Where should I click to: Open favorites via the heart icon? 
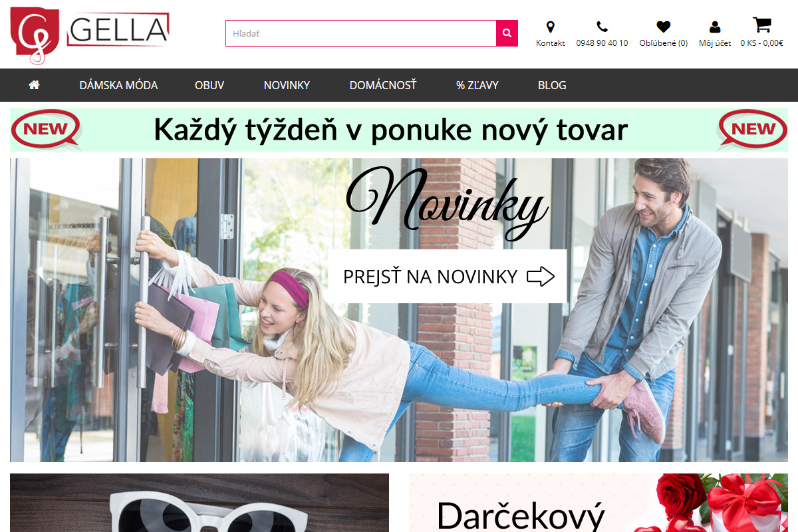click(x=663, y=27)
